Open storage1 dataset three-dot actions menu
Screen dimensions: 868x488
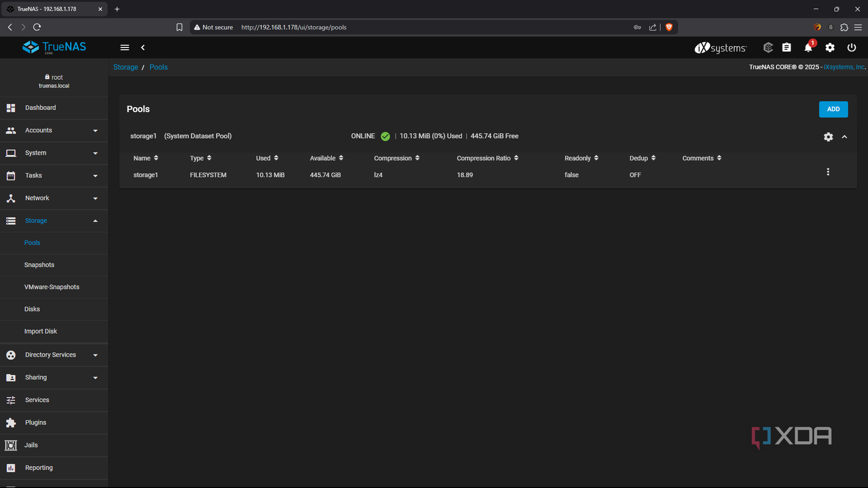click(x=828, y=172)
